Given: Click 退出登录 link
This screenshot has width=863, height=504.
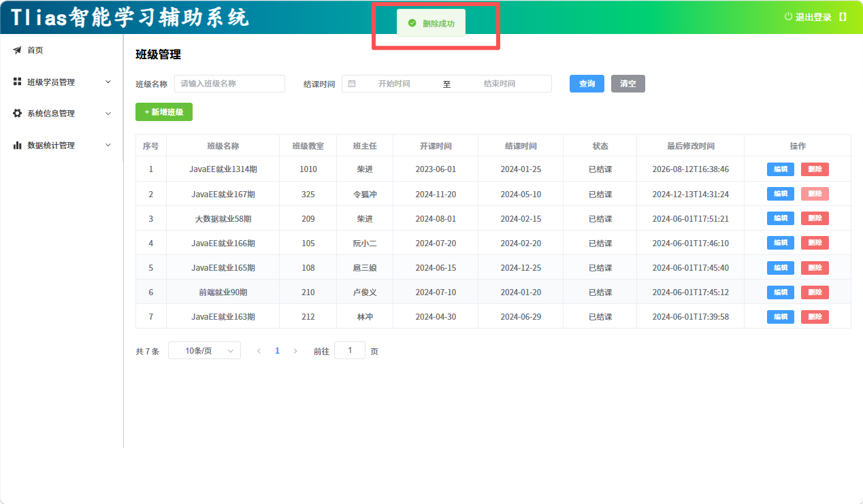Looking at the screenshot, I should click(x=813, y=18).
